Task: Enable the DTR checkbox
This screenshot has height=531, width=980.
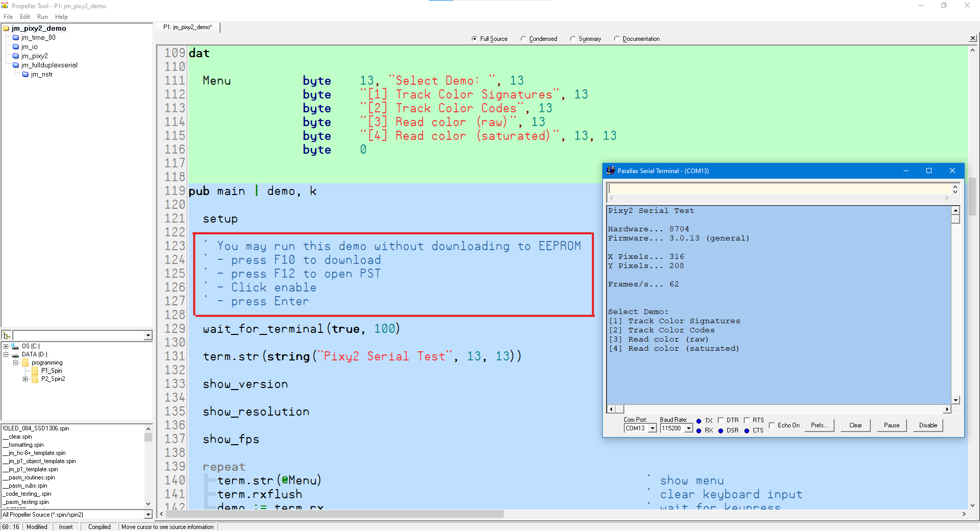Action: (721, 420)
